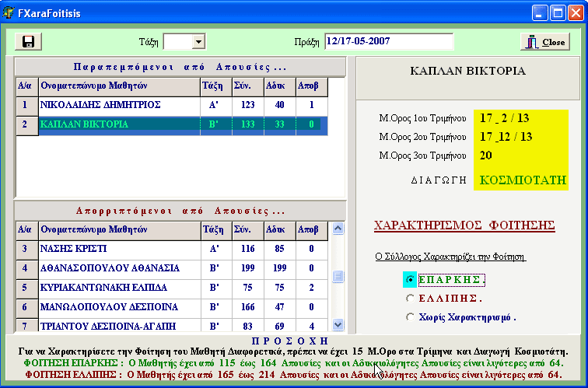Image resolution: width=588 pixels, height=388 pixels.
Task: Maximize the FXaraFoitisis window
Action: pyautogui.click(x=557, y=13)
